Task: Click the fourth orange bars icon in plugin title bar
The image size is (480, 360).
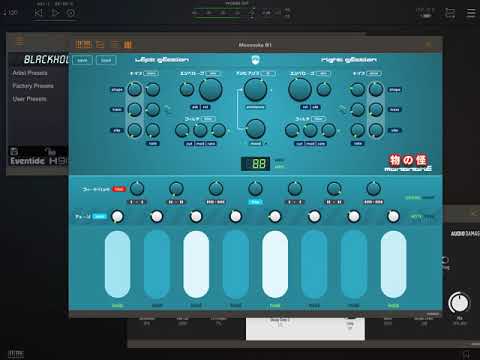Action: pyautogui.click(x=128, y=44)
